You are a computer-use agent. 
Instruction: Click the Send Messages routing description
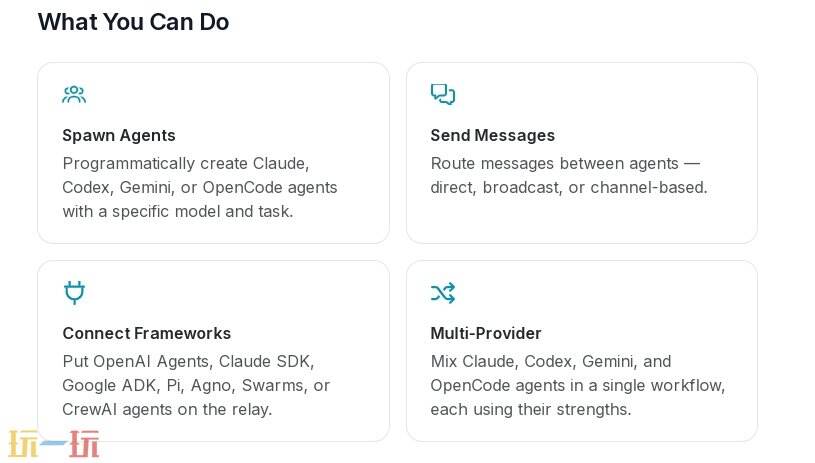coord(568,175)
